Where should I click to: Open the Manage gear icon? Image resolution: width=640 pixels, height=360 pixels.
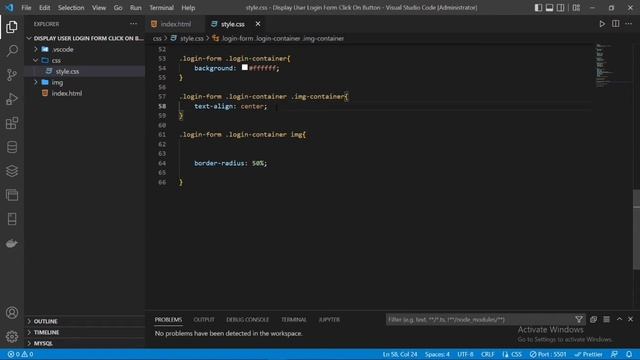(x=12, y=336)
